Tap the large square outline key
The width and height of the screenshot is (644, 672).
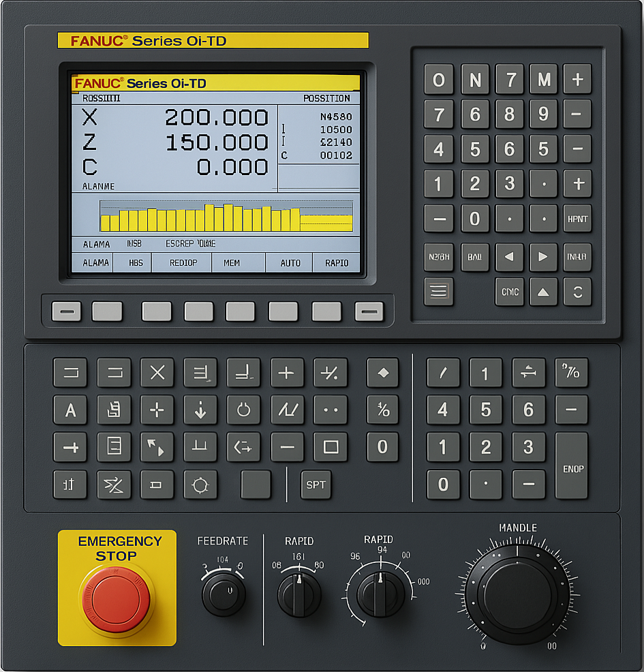point(330,447)
